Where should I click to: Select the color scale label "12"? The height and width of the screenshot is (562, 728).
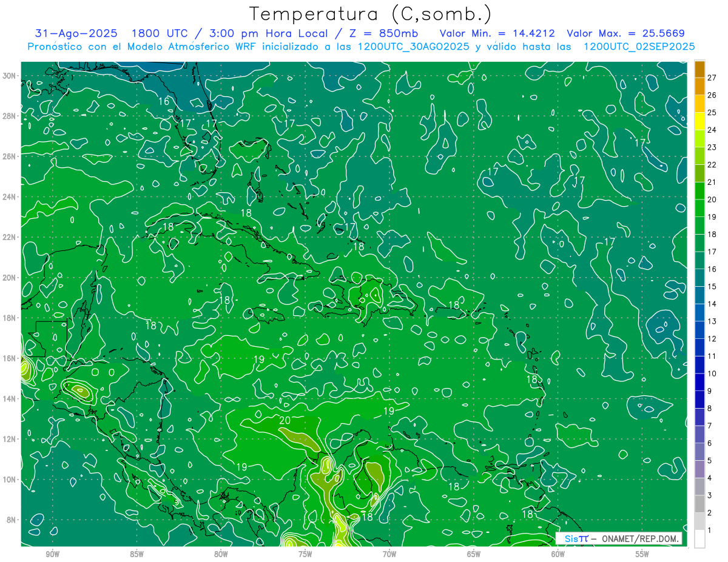[712, 339]
